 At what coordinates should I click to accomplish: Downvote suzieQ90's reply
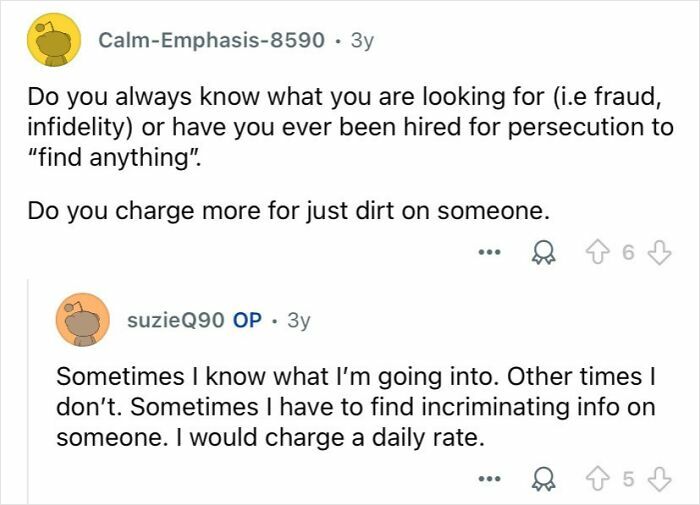tap(659, 479)
